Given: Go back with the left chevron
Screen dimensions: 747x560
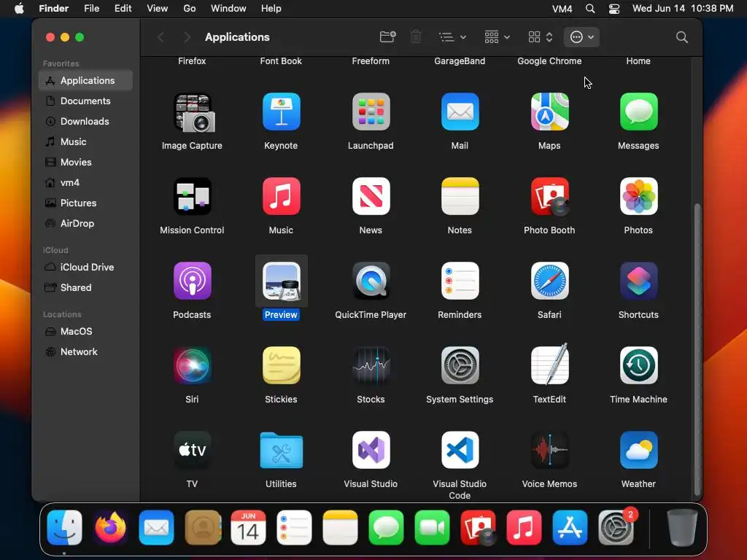Looking at the screenshot, I should pyautogui.click(x=161, y=37).
